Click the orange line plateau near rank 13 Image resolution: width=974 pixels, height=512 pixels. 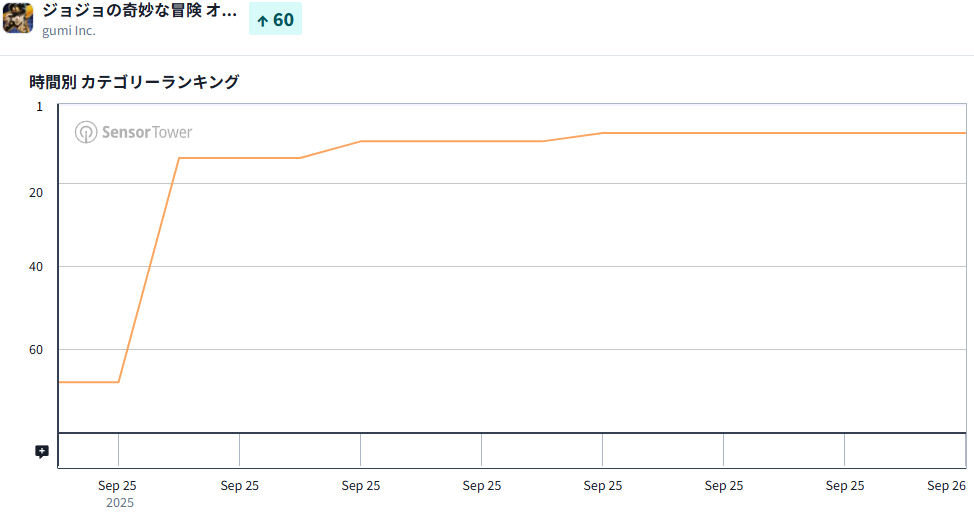240,158
